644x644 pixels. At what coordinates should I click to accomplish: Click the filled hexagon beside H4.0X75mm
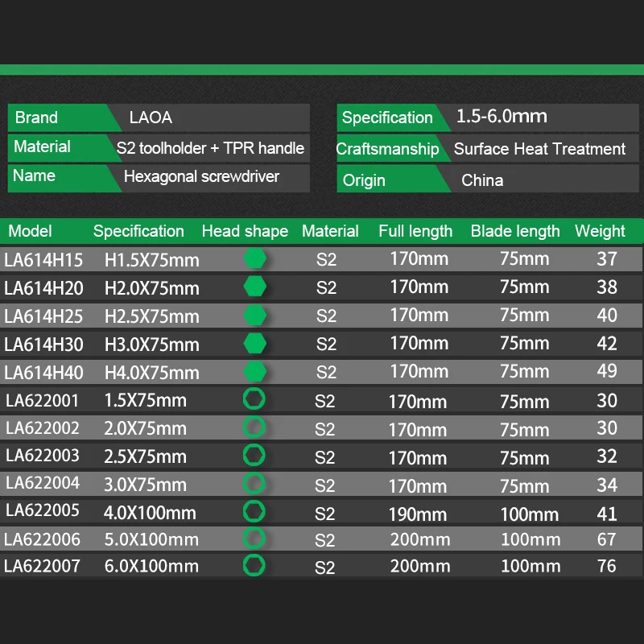254,372
